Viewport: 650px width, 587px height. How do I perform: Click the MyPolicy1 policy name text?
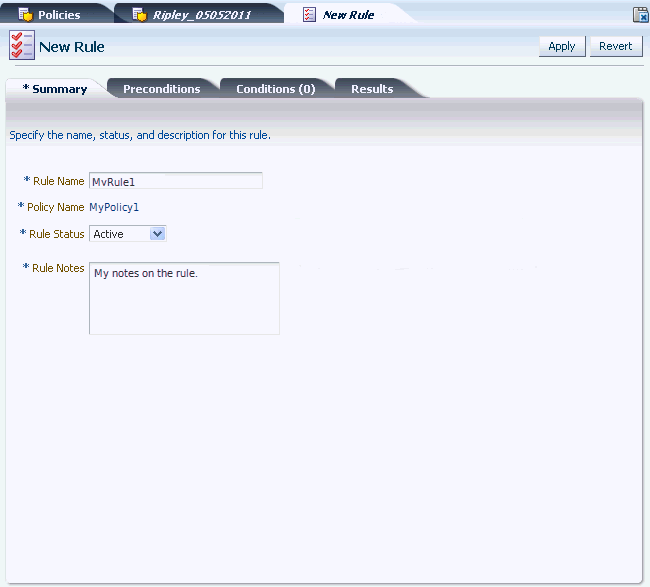114,207
